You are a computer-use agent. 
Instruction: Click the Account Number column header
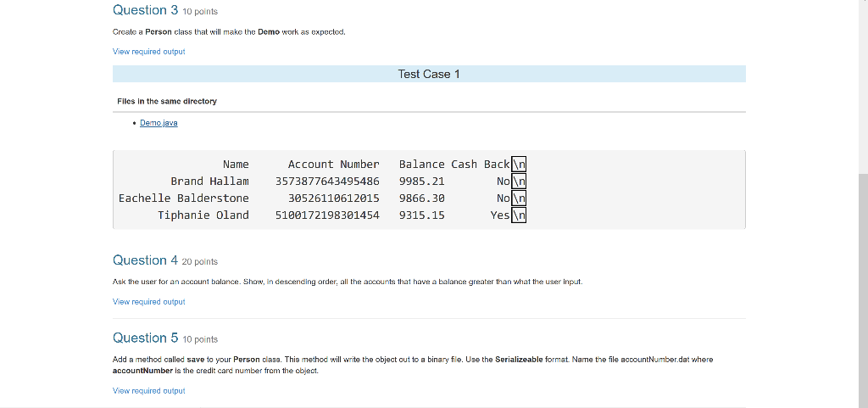(334, 165)
